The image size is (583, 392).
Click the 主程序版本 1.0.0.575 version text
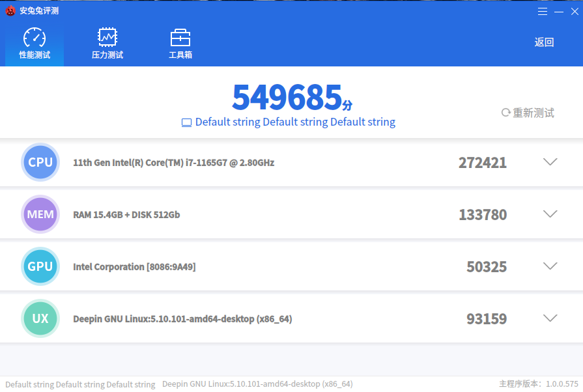coord(539,384)
